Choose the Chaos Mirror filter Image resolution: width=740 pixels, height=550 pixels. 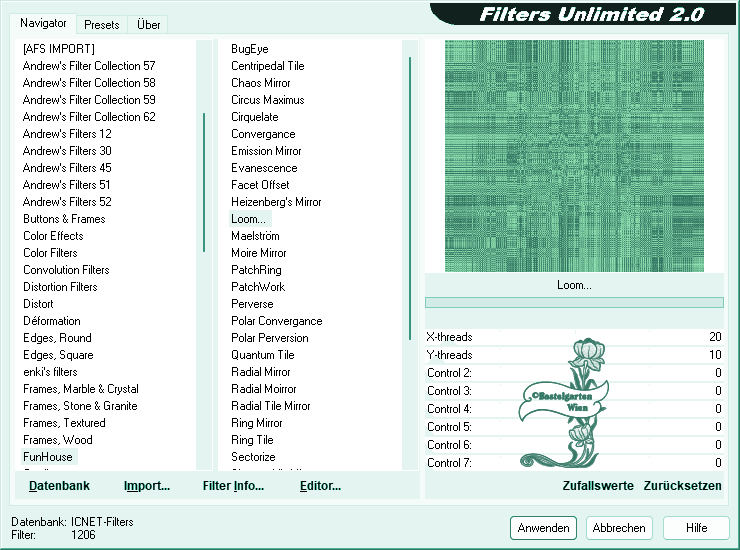click(261, 83)
